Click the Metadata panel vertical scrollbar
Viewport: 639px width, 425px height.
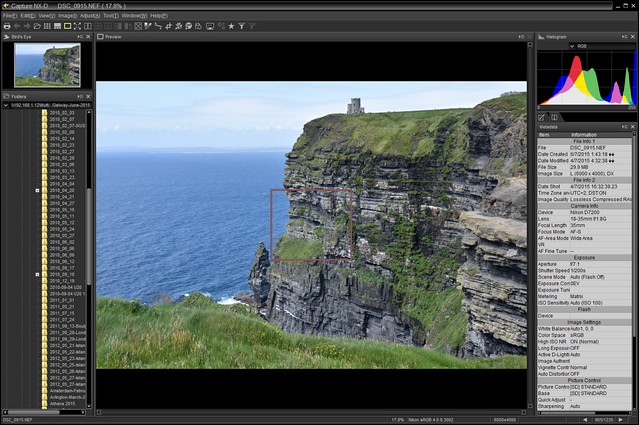click(x=634, y=271)
